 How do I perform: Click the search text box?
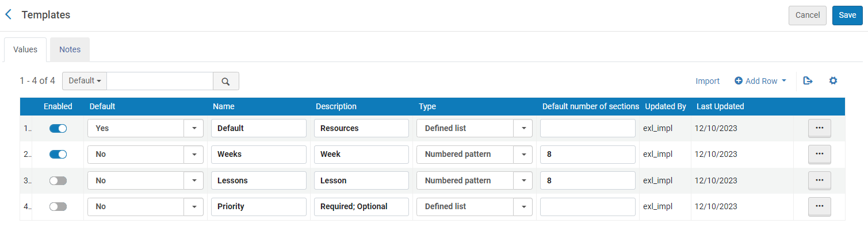(x=160, y=81)
